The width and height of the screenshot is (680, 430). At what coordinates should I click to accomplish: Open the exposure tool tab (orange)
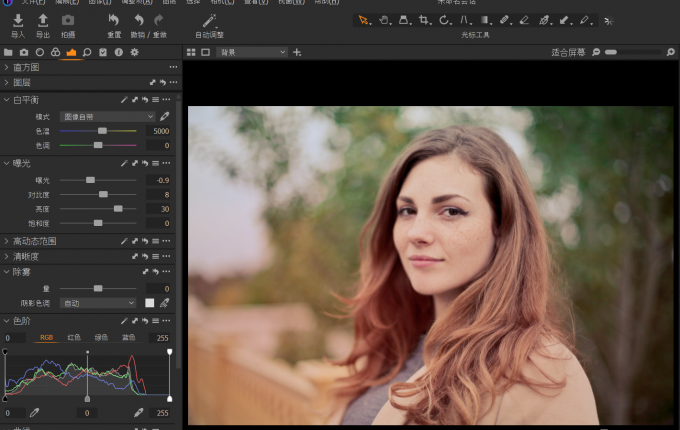click(71, 52)
